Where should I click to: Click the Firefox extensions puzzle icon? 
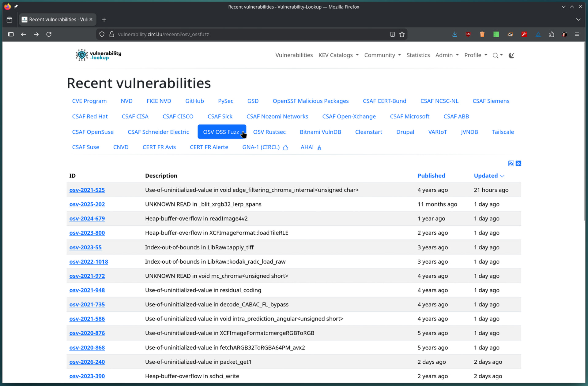[552, 34]
